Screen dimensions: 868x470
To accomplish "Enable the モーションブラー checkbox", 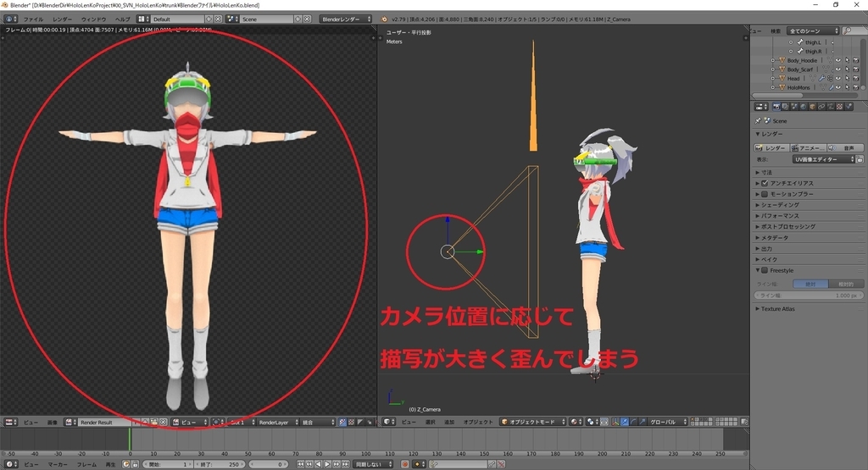I will click(765, 194).
